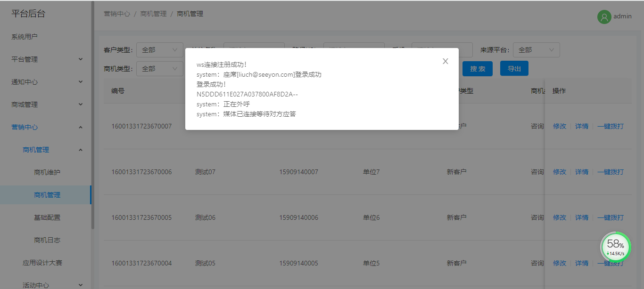Close the call status dialog
644x289 pixels.
(445, 61)
